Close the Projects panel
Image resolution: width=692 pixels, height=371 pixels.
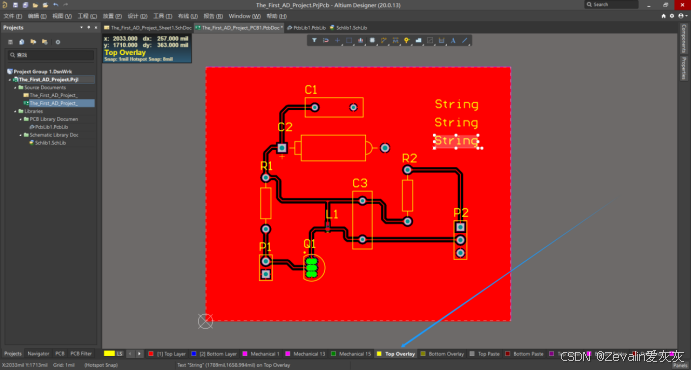pos(96,27)
